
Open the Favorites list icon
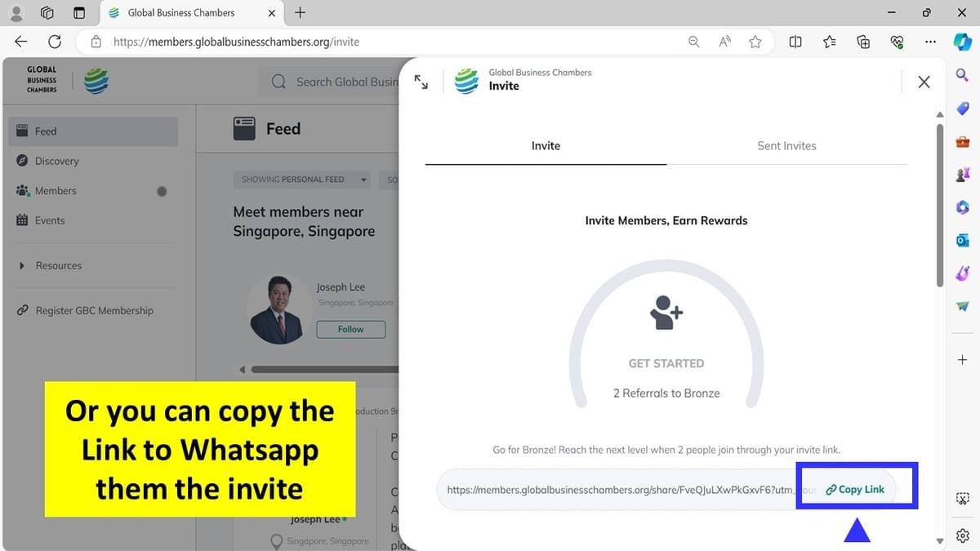tap(830, 42)
